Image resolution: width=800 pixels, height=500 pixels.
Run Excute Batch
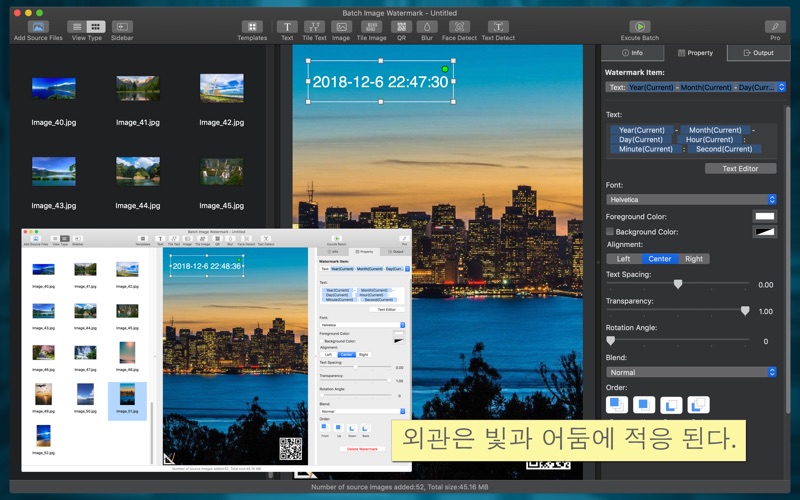point(639,27)
